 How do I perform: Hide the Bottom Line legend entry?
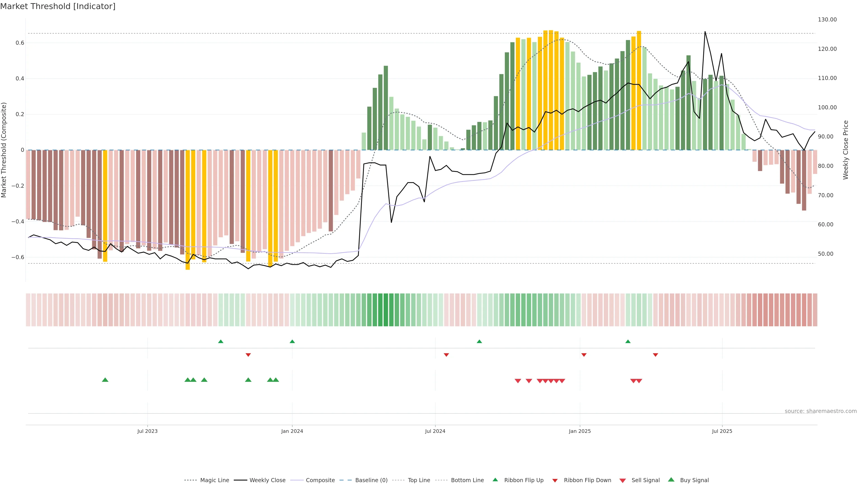[467, 480]
